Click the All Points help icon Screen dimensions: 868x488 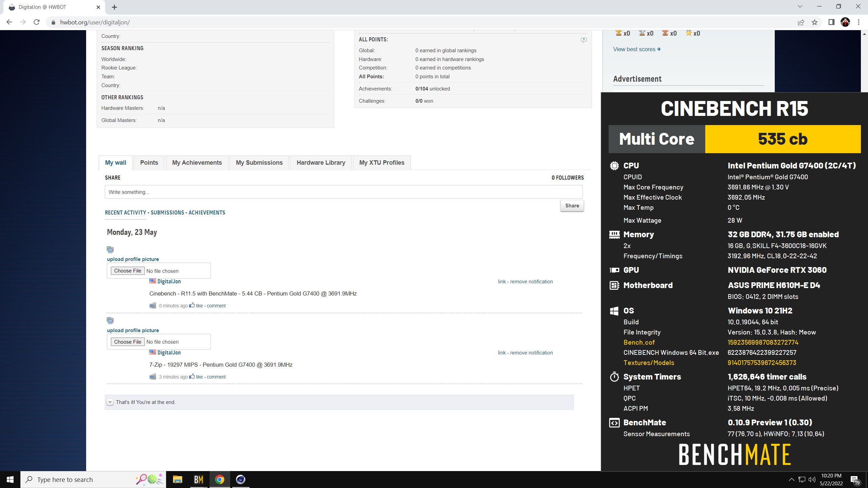[584, 40]
